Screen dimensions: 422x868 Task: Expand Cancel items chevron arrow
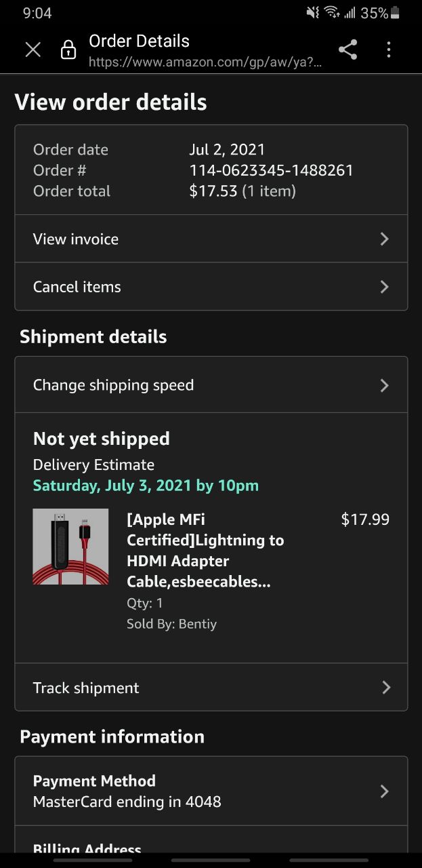384,287
